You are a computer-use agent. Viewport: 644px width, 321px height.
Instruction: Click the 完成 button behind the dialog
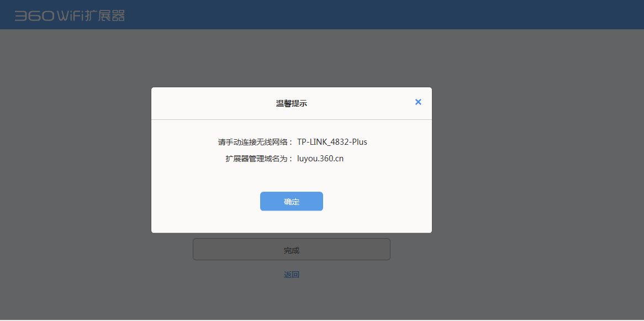coord(291,250)
